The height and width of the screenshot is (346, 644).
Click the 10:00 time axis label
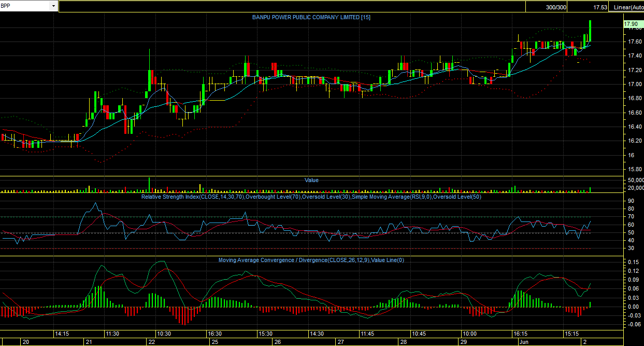469,334
